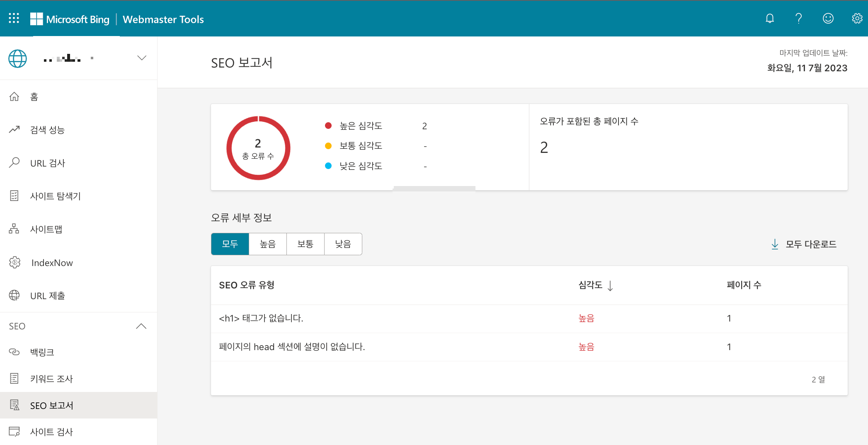Click the Microsoft Bing logo

click(x=70, y=19)
